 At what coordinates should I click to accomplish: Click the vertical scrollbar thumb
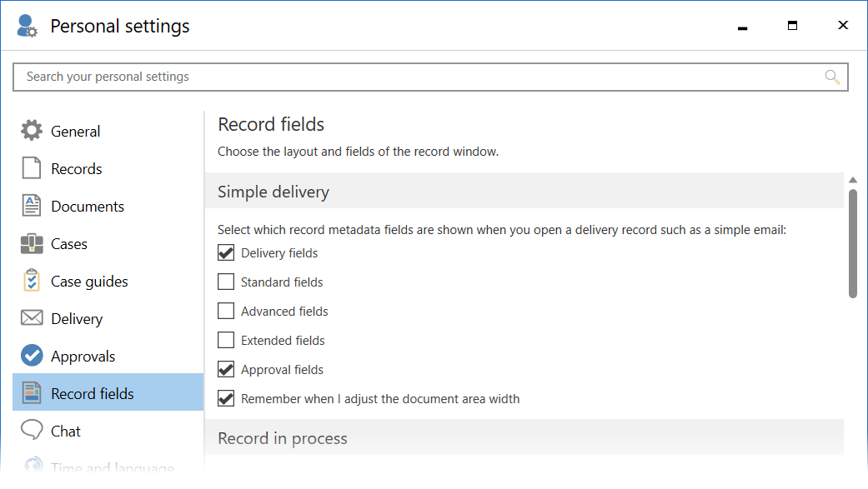click(853, 244)
